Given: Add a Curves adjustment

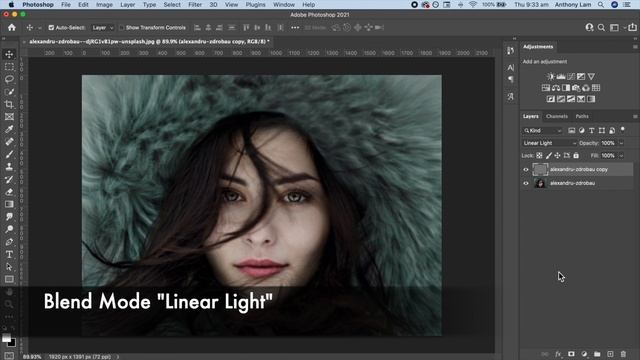Looking at the screenshot, I should click(571, 76).
